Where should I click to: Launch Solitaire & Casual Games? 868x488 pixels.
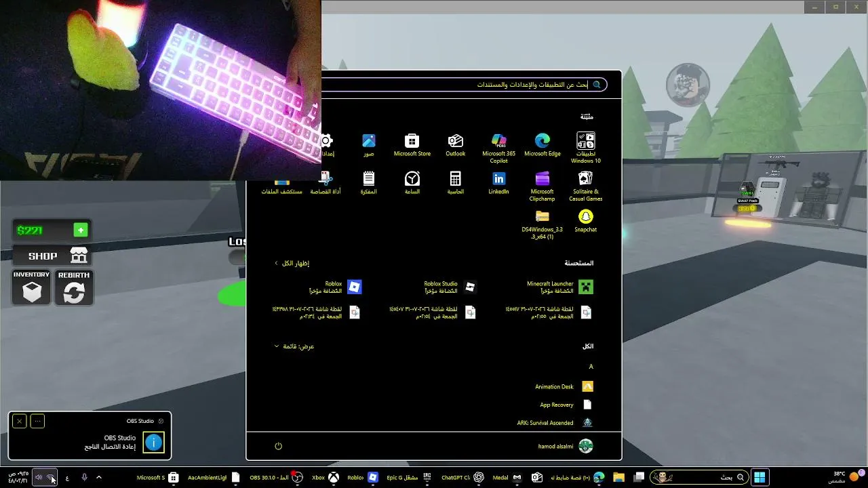point(586,186)
